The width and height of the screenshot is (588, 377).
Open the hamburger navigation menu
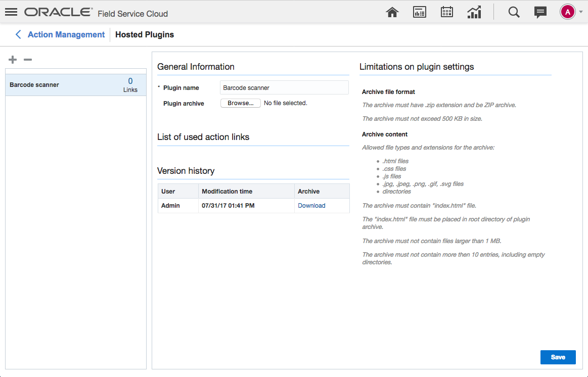[x=11, y=12]
